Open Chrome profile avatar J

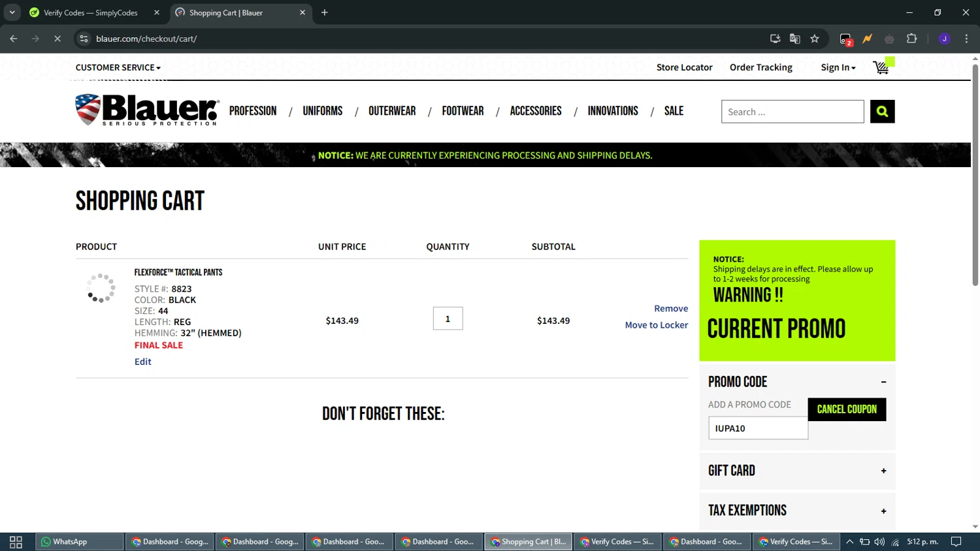click(944, 39)
